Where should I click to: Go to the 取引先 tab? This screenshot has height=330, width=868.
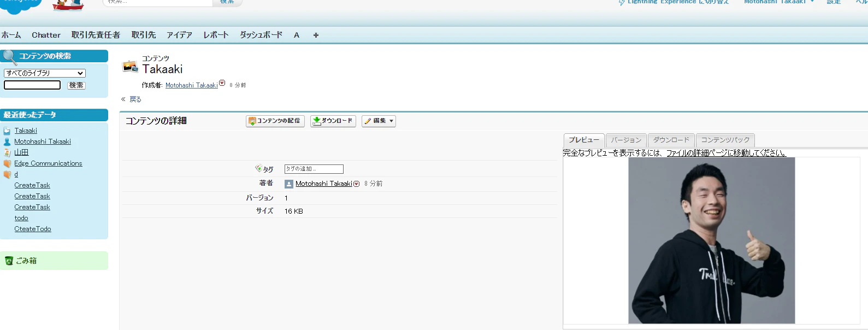(144, 35)
